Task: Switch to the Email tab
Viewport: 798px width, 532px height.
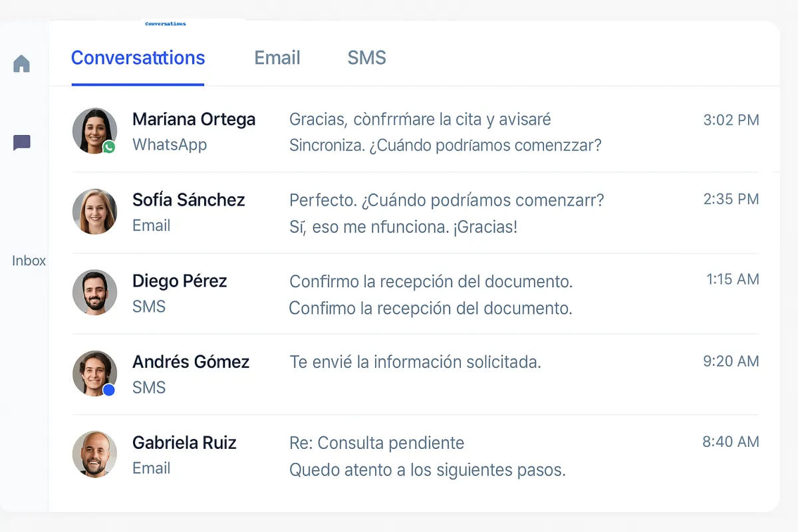Action: (277, 59)
